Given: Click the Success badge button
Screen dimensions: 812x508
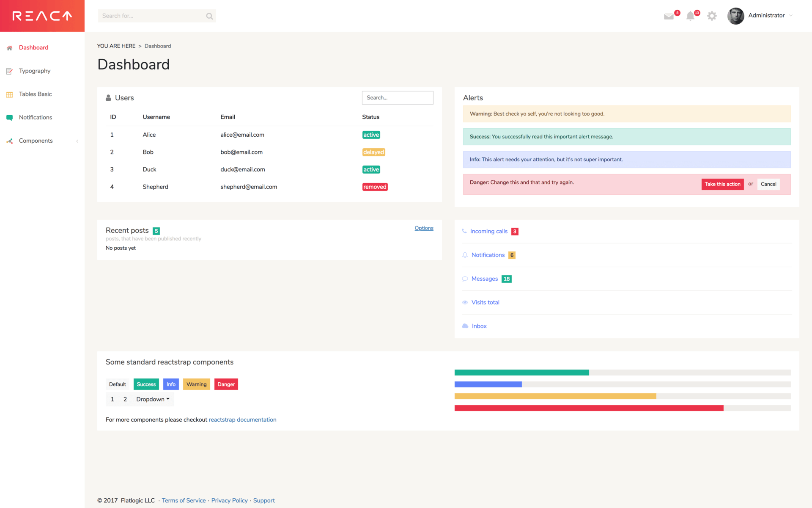Looking at the screenshot, I should pos(146,384).
